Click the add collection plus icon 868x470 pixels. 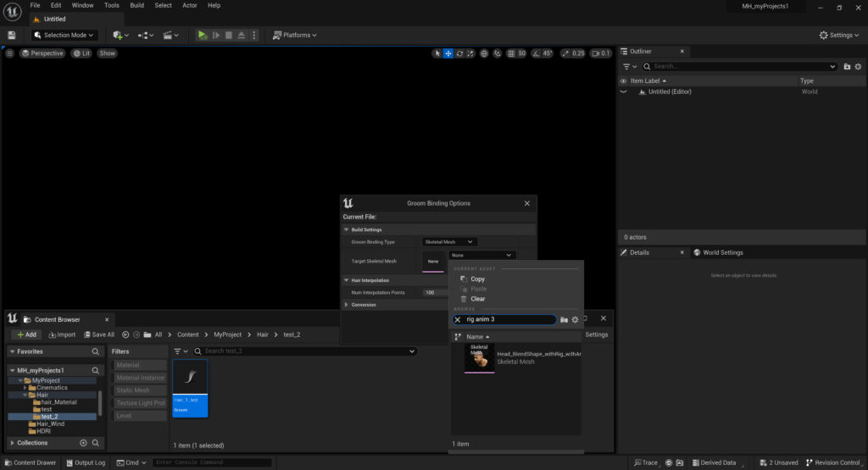pos(83,443)
